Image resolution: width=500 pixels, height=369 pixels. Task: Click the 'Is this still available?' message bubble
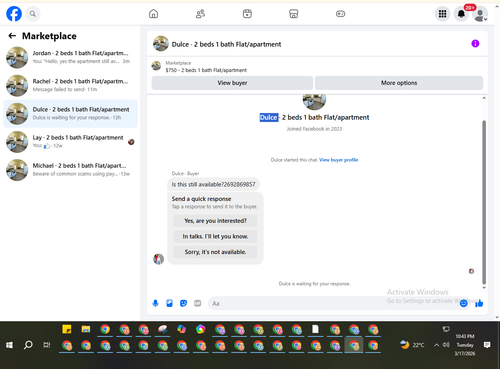[x=213, y=184]
